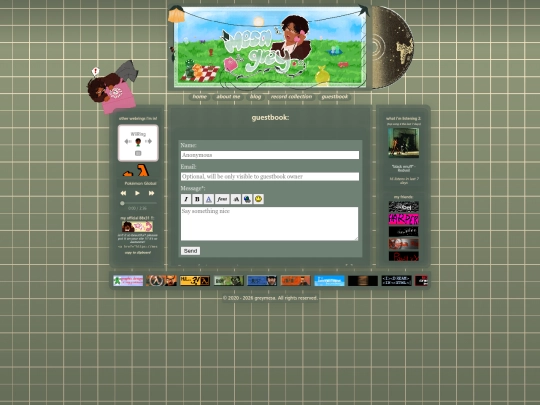Click the music player progress slider
540x405 pixels.
click(x=138, y=203)
